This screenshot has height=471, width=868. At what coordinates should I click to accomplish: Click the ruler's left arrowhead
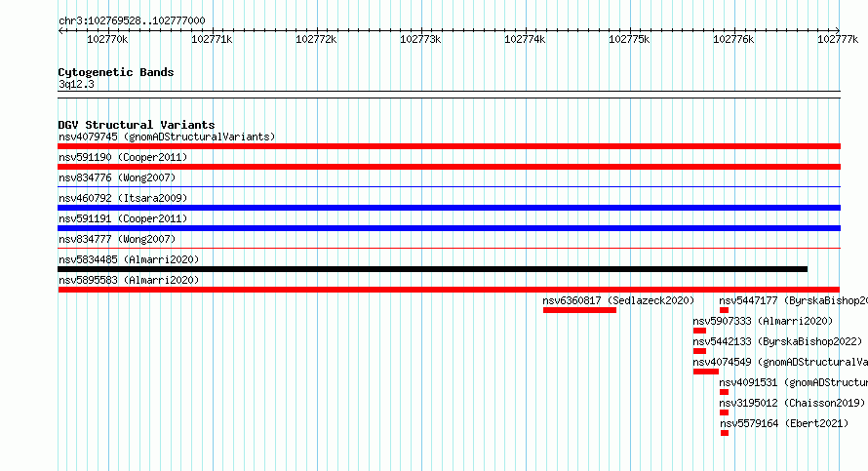[x=60, y=30]
